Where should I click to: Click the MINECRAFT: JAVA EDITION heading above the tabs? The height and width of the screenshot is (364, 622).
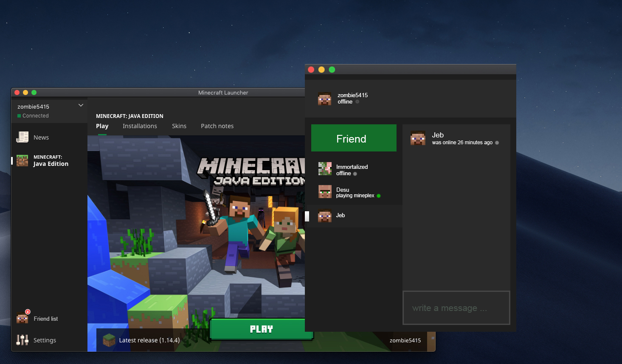(129, 116)
